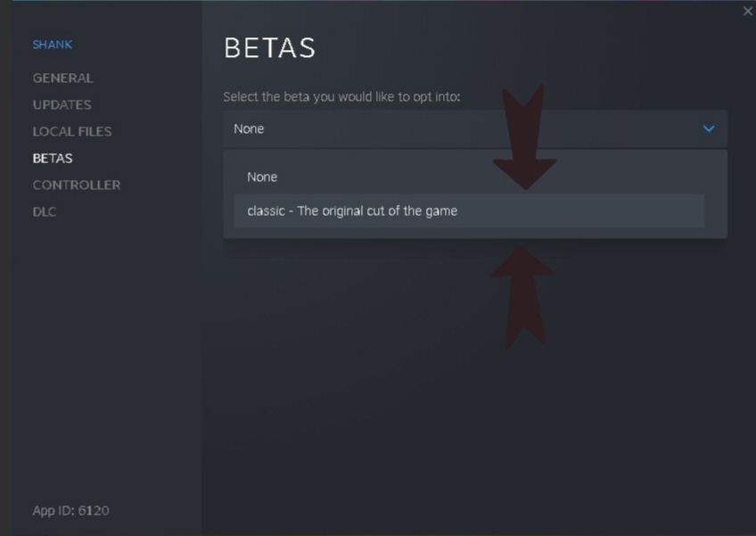Click the large BETAS page heading
Viewport: 756px width, 536px height.
pos(269,48)
